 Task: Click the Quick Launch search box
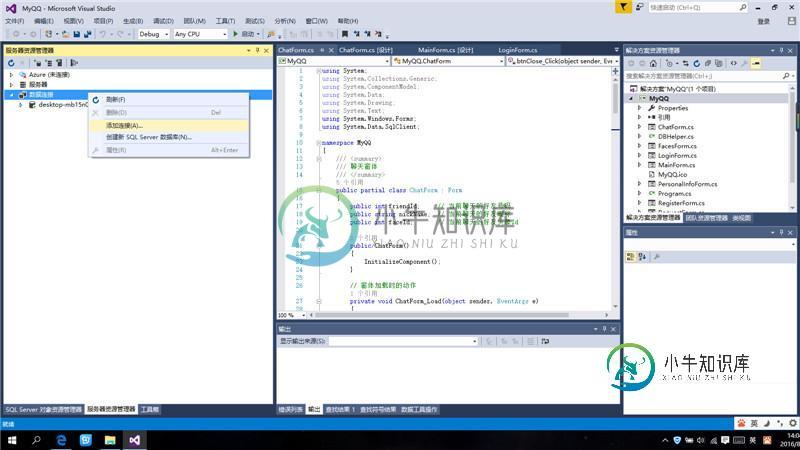[x=697, y=8]
